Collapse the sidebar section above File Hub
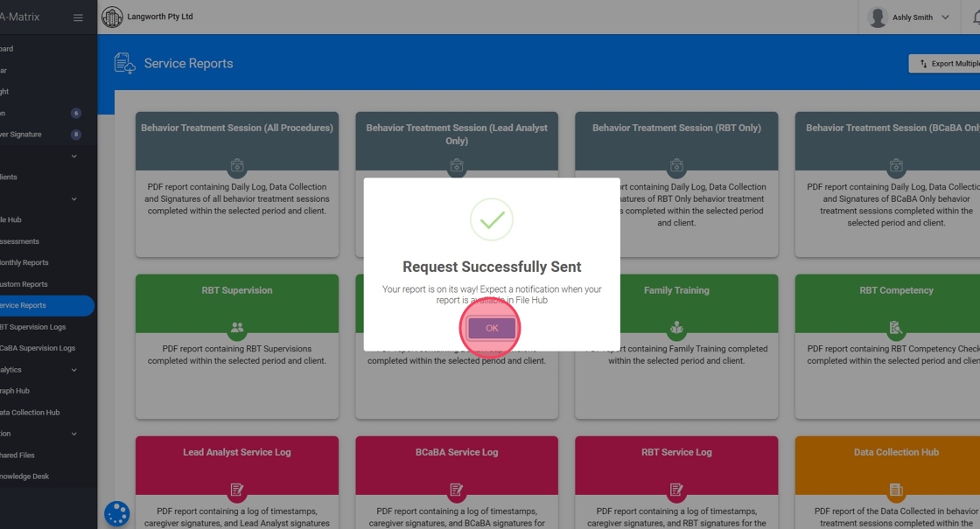This screenshot has height=529, width=980. [x=73, y=198]
